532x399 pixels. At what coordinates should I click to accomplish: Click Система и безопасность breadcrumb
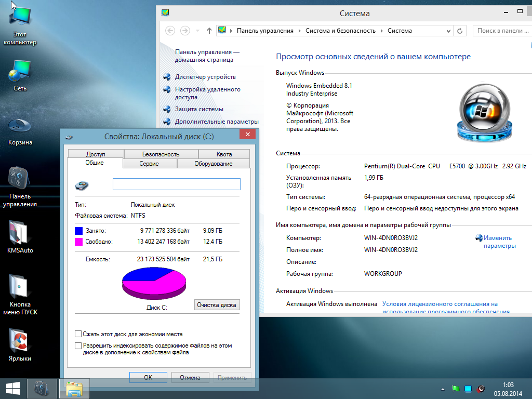click(x=340, y=31)
